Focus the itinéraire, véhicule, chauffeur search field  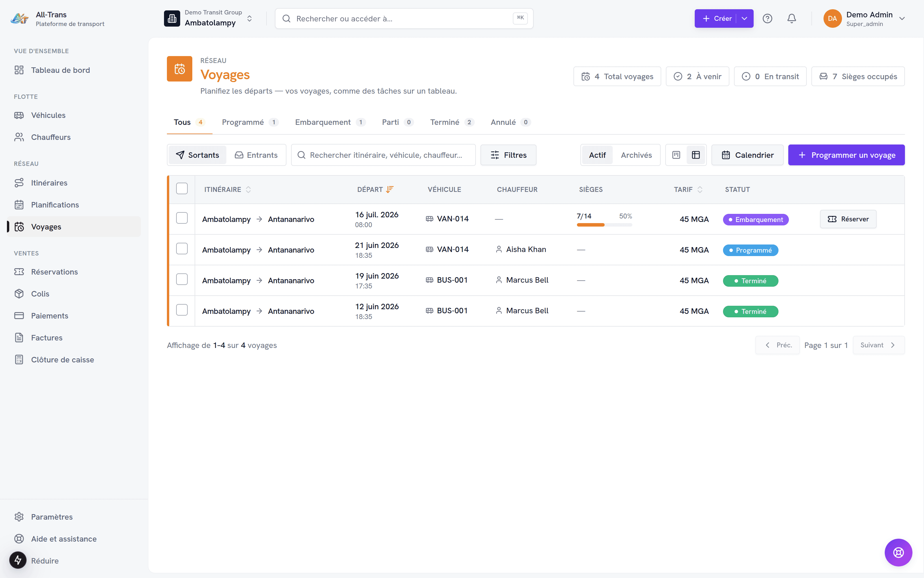(383, 155)
